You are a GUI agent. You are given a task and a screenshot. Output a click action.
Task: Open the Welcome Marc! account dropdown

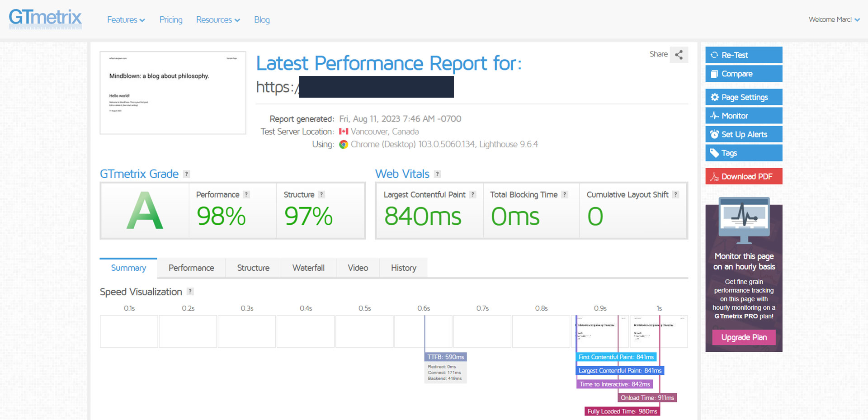pyautogui.click(x=834, y=19)
